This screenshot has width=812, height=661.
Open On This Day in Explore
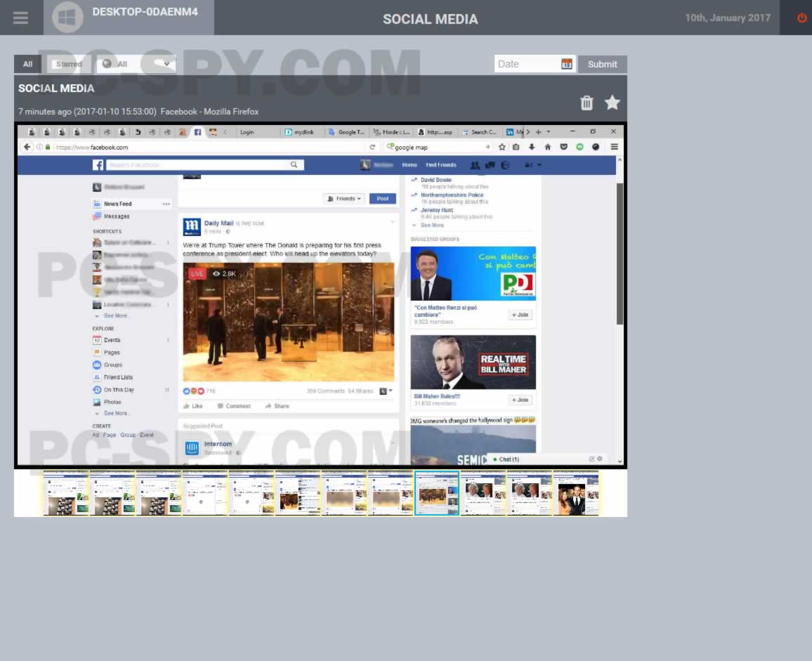click(119, 390)
